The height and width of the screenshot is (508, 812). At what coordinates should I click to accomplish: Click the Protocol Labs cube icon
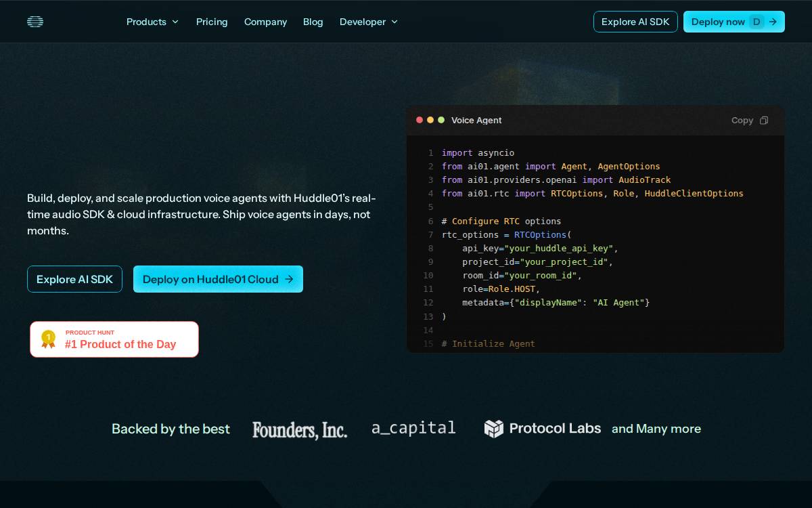(x=494, y=429)
